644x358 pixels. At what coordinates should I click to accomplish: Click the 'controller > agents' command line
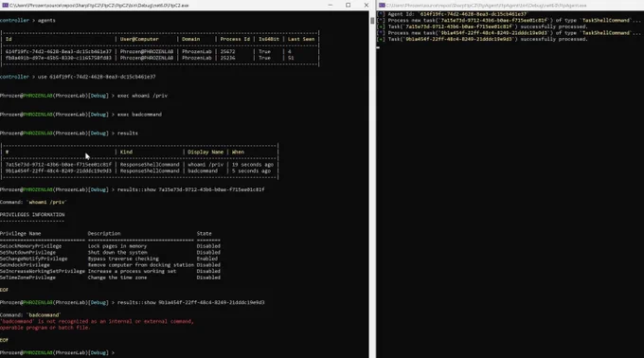pos(27,20)
